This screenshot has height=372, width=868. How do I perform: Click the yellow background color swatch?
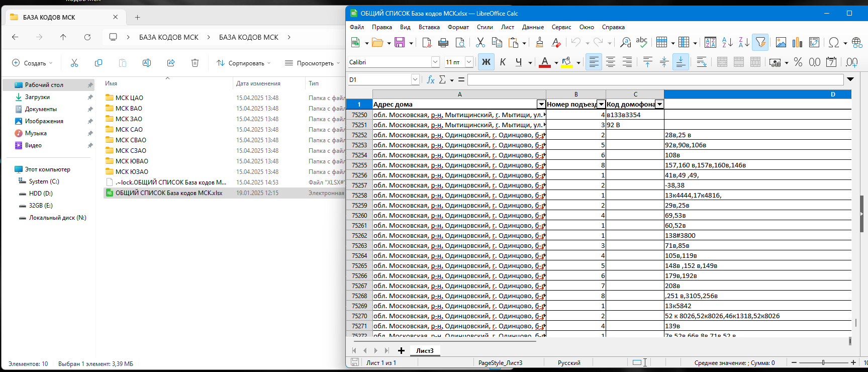(567, 62)
